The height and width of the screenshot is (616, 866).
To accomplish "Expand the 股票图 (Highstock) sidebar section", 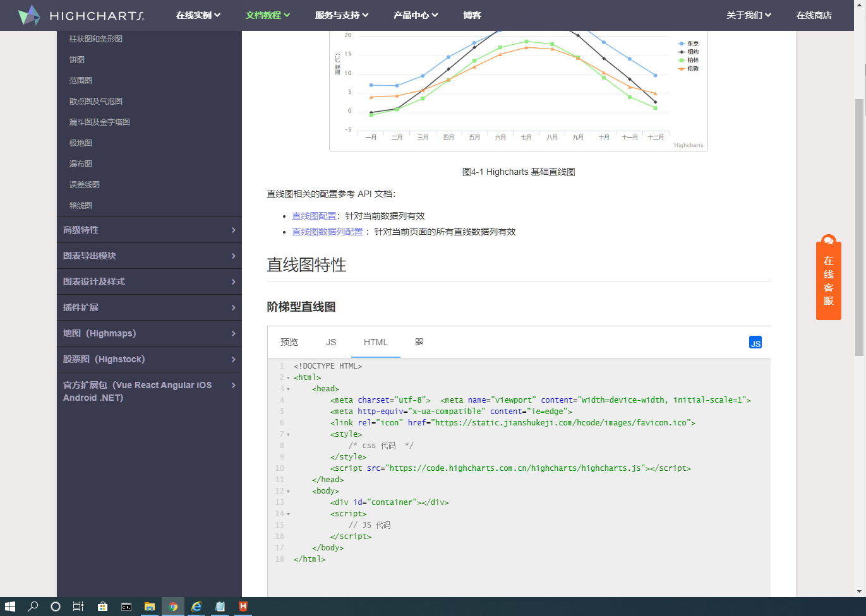I will (149, 359).
